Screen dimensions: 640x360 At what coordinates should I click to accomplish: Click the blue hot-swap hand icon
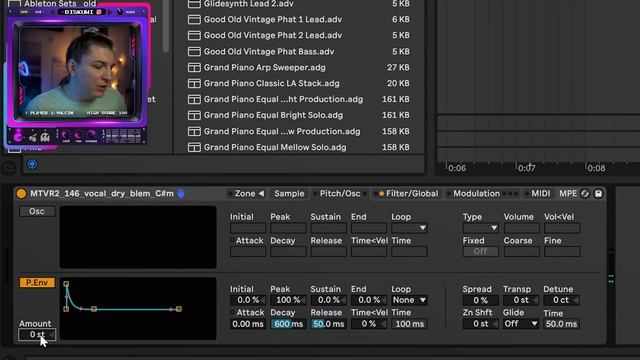coord(181,193)
